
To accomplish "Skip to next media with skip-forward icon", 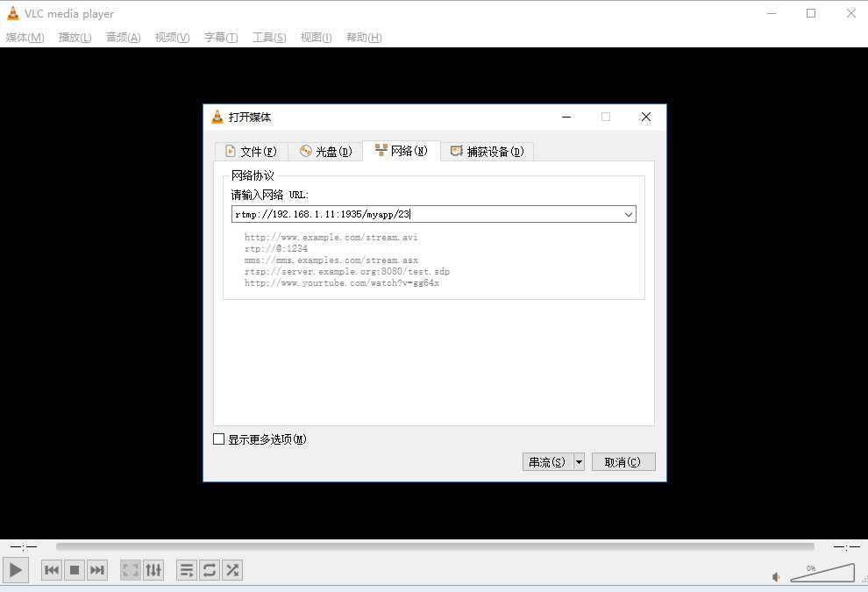I will click(96, 570).
